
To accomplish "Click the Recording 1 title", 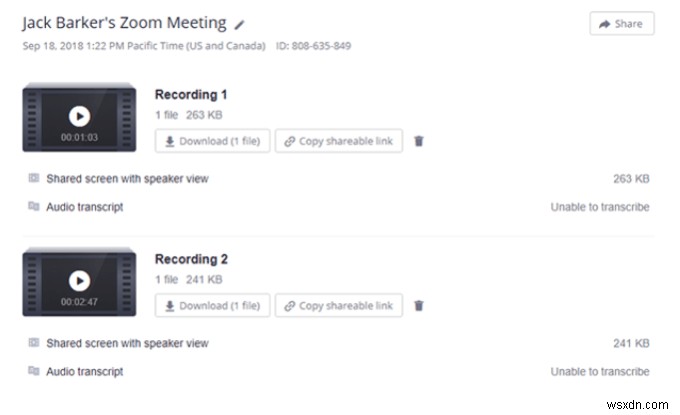I will point(191,95).
